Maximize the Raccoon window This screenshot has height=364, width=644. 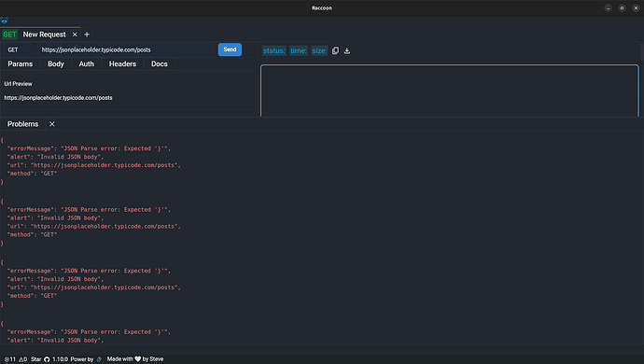622,8
